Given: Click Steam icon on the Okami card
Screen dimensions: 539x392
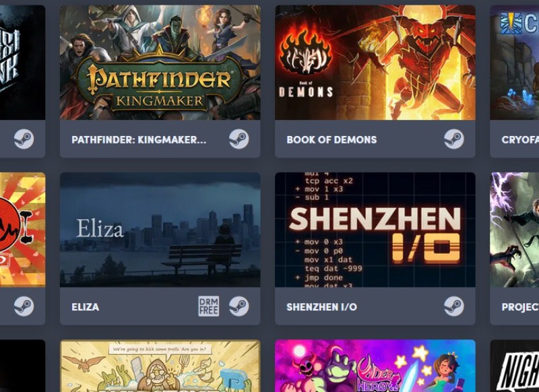Looking at the screenshot, I should click(24, 306).
